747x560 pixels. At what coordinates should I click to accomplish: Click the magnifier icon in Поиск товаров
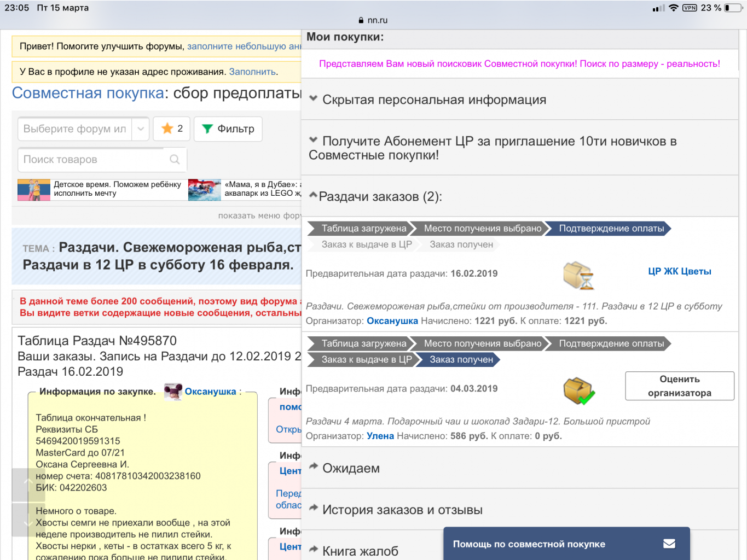pos(175,160)
